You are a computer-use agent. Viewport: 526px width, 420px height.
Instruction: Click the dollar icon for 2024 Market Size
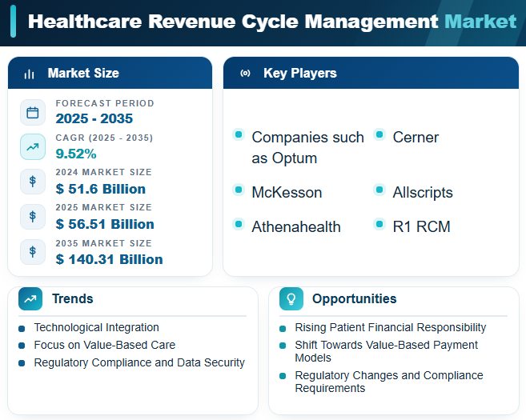pos(33,182)
